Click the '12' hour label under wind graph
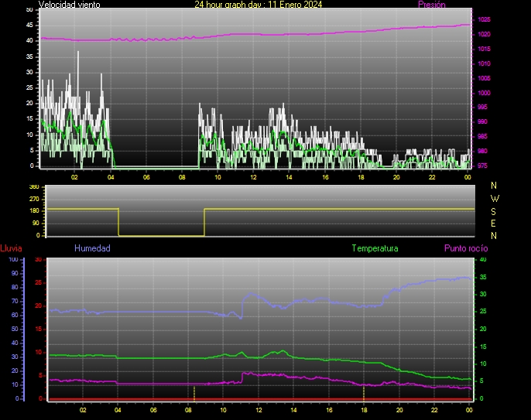The height and width of the screenshot is (420, 531). click(253, 177)
